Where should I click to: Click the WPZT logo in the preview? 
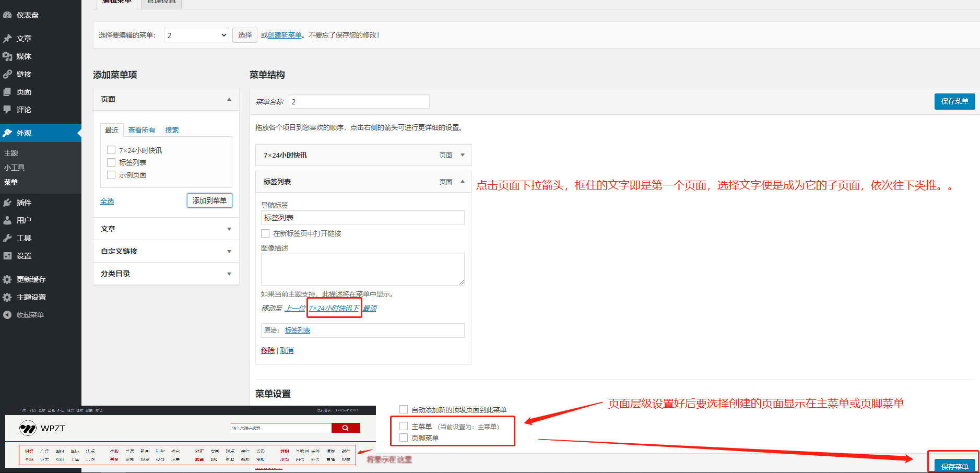42,428
